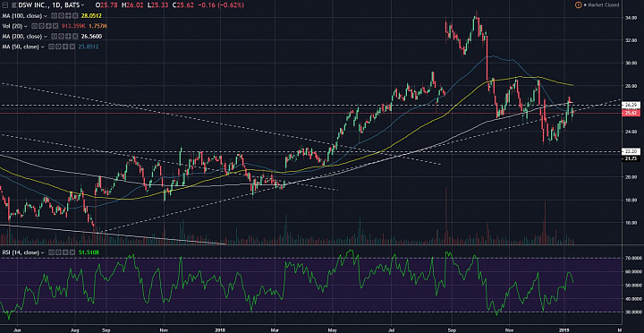Screen dimensions: 644x333
Task: Click the 2018 label on the time axis
Action: 220,329
